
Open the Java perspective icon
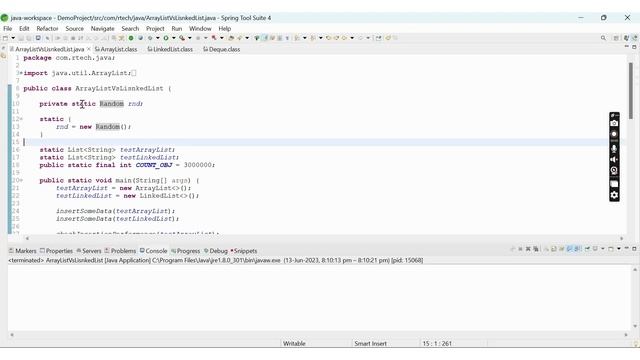tap(627, 38)
